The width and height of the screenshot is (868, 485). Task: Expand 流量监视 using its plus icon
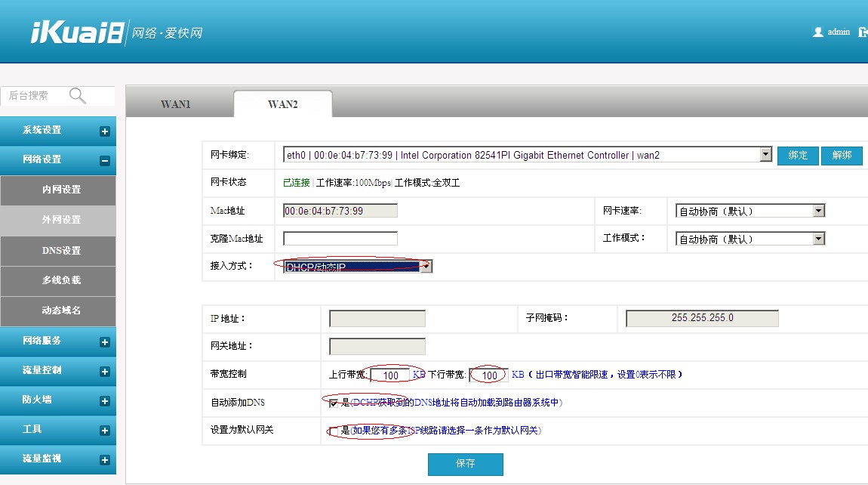click(106, 459)
